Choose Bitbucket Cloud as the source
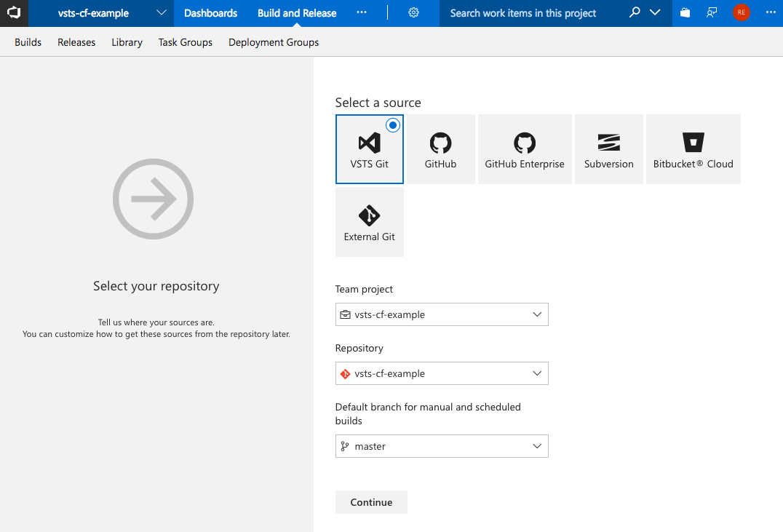 click(x=693, y=149)
